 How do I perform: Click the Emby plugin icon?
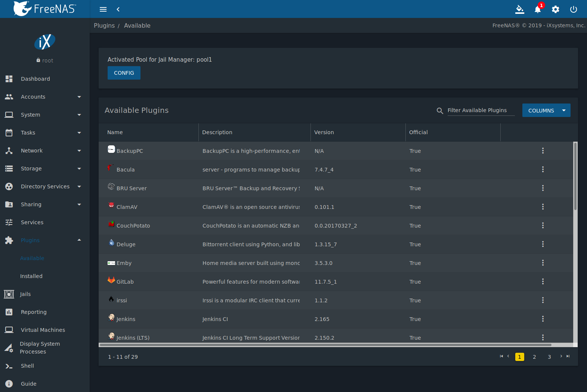[111, 263]
